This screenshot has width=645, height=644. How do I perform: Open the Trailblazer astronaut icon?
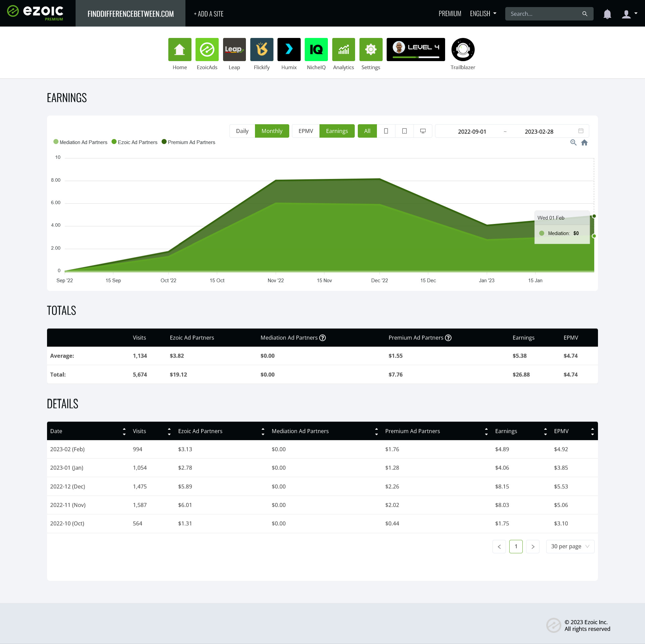[463, 49]
